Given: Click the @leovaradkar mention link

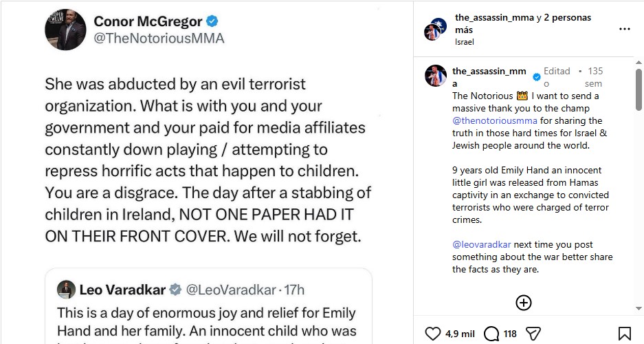Looking at the screenshot, I should (x=481, y=244).
